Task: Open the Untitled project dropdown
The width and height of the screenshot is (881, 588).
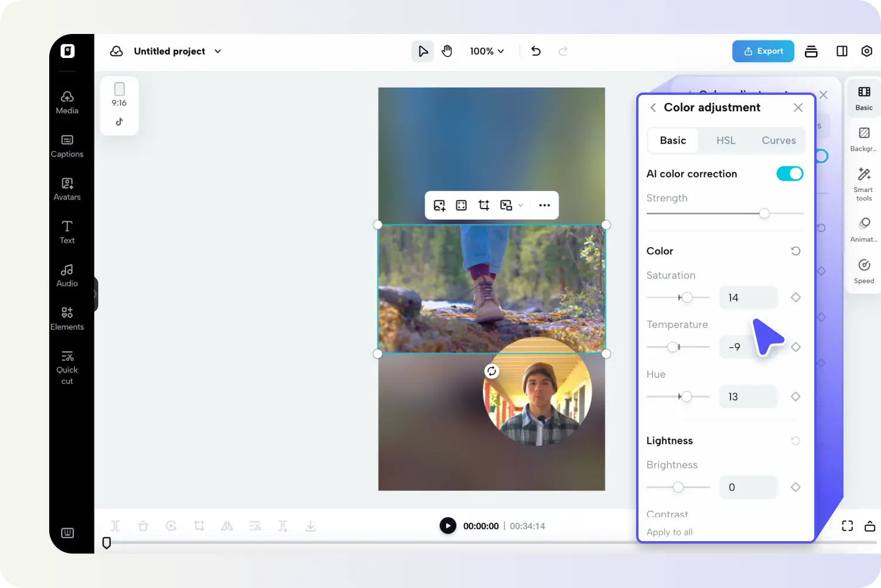Action: click(x=217, y=51)
